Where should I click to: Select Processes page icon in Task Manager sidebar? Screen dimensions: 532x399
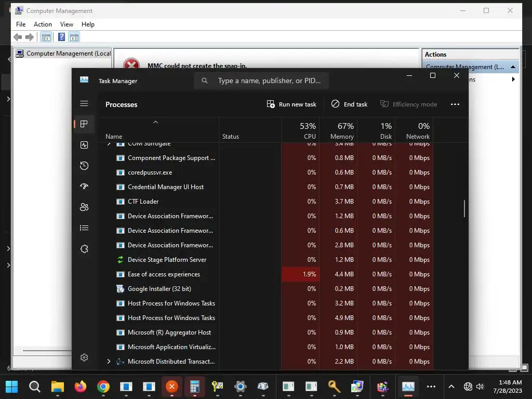tap(84, 124)
